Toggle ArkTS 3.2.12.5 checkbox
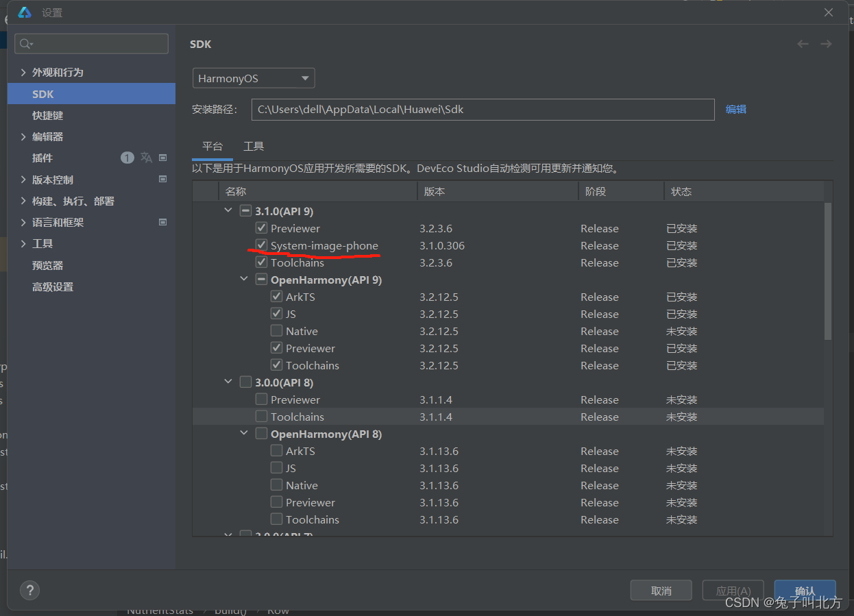 [x=276, y=296]
